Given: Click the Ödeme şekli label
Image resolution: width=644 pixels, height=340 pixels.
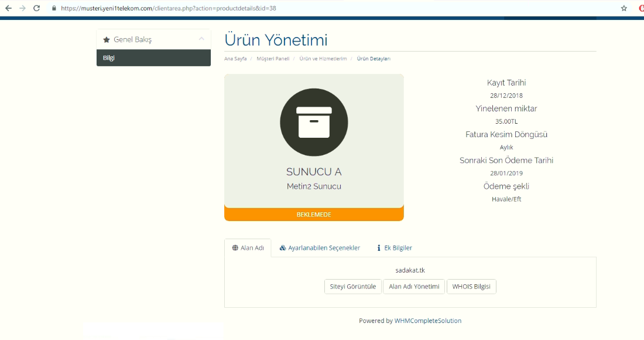Looking at the screenshot, I should (x=506, y=186).
